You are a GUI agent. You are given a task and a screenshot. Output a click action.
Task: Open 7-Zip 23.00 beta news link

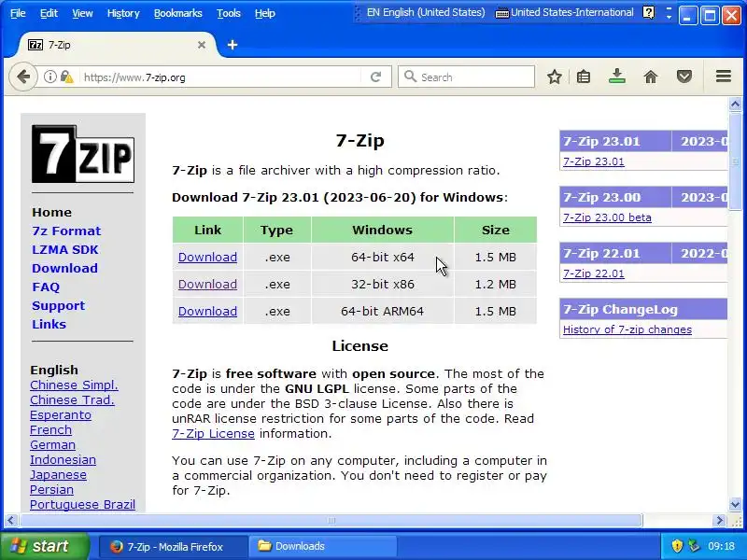607,217
